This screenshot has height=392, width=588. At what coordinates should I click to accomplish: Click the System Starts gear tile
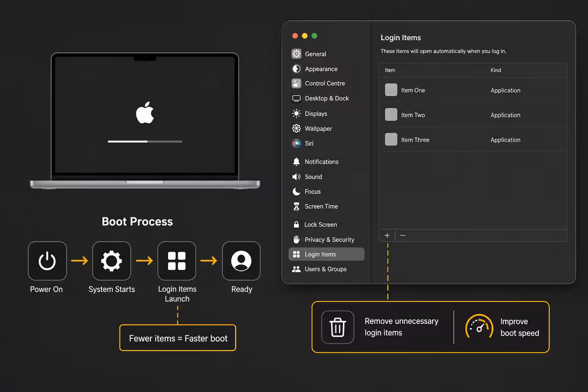point(112,261)
